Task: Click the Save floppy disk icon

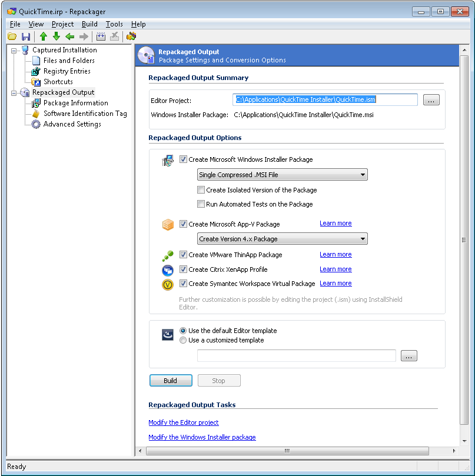Action: click(26, 36)
